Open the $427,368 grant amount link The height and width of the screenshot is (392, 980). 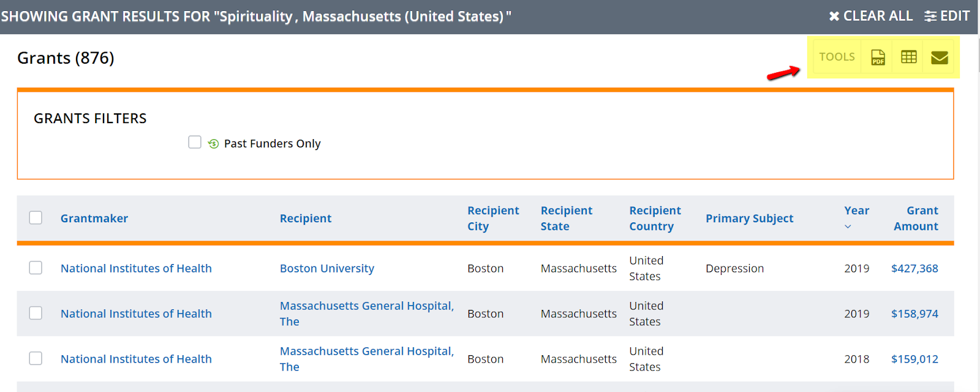coord(914,268)
